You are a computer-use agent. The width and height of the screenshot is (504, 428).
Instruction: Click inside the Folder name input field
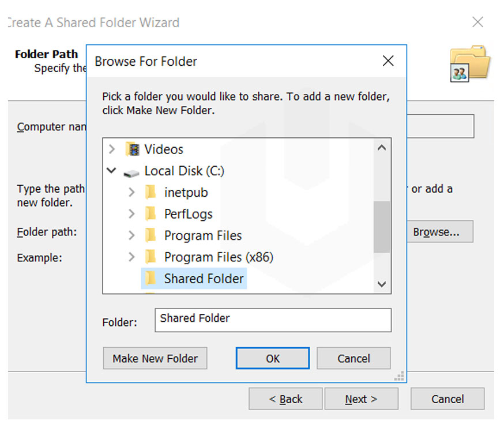point(272,320)
